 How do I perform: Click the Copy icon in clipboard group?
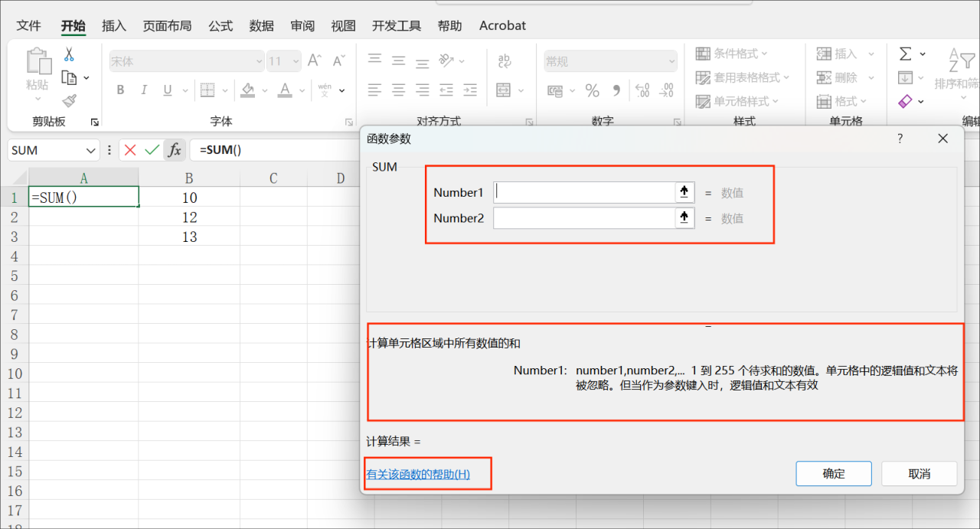coord(70,77)
